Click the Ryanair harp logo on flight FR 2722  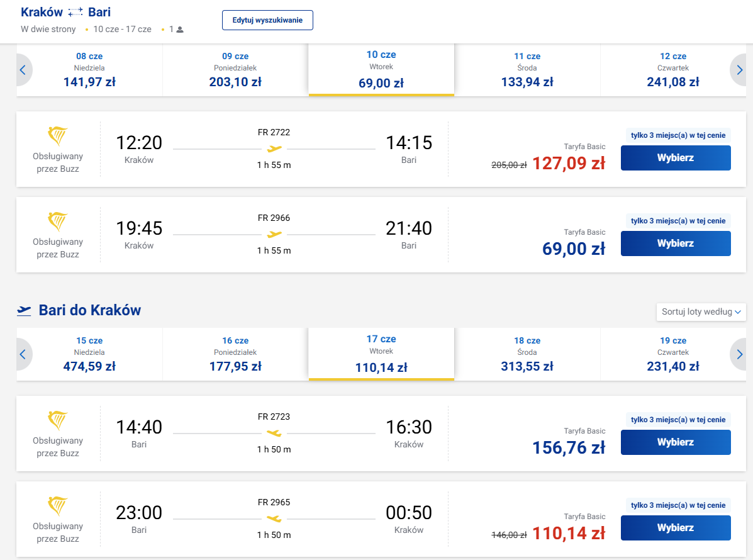click(58, 136)
